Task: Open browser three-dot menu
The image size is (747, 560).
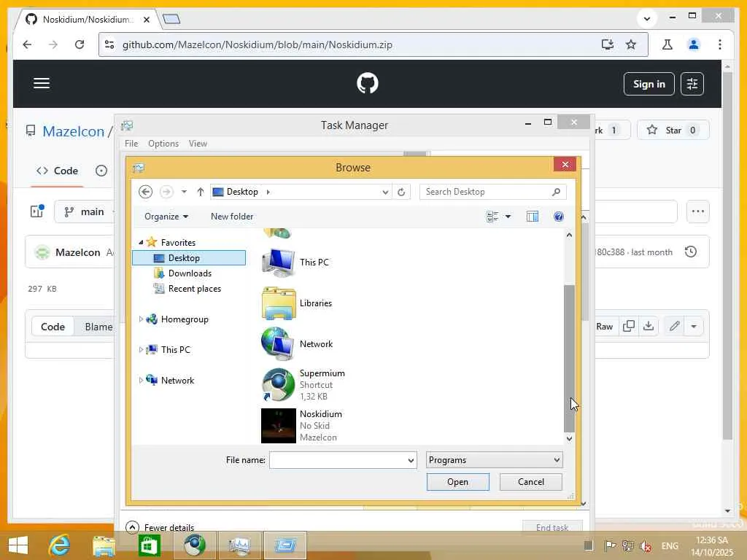Action: point(720,44)
